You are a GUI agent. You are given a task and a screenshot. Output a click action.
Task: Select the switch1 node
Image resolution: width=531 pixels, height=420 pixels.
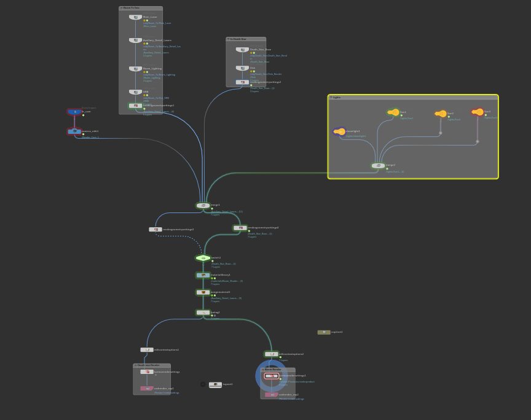click(x=203, y=258)
